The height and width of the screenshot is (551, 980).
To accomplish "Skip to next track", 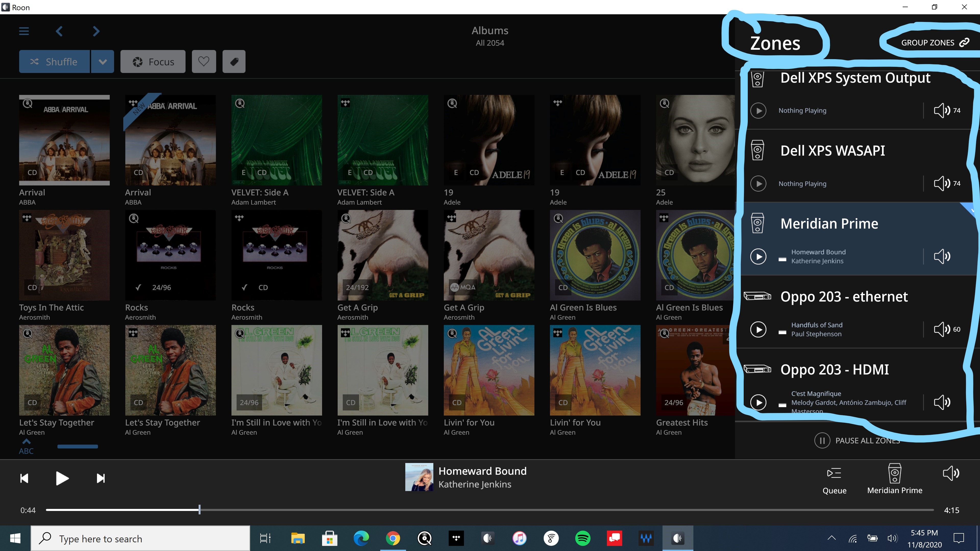I will (101, 478).
